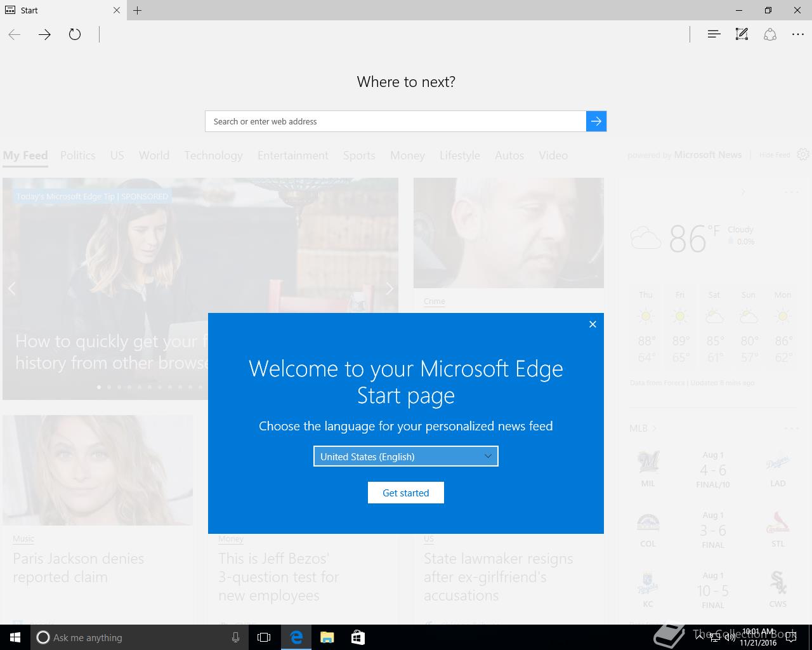Screen dimensions: 812x650
Task: Switch to the Technology tab
Action: point(213,156)
